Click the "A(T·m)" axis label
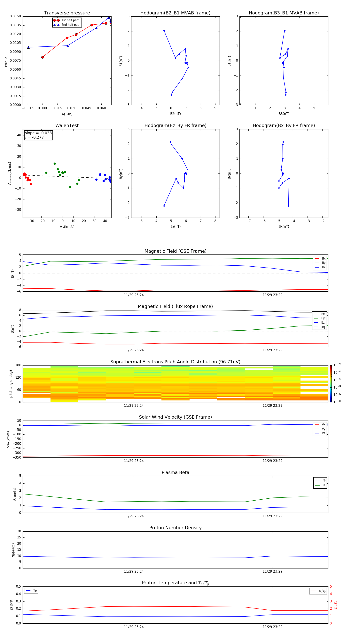This screenshot has height=644, width=351. click(67, 114)
